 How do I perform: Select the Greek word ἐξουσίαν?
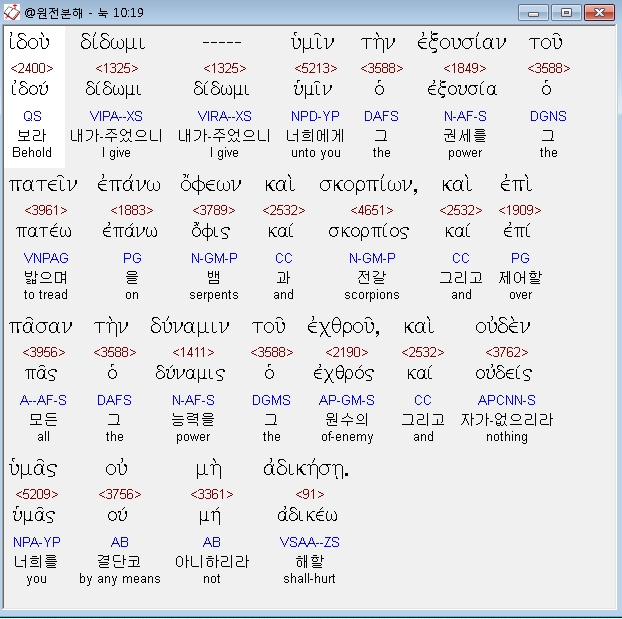[x=462, y=42]
